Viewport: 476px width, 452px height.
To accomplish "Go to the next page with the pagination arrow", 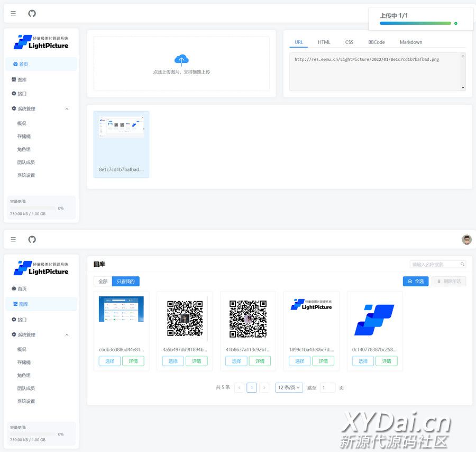I will (x=264, y=388).
